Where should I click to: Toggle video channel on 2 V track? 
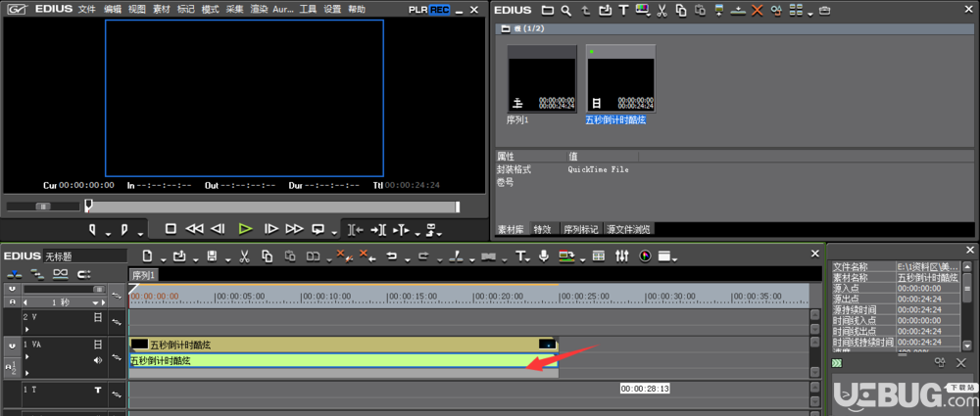pos(98,317)
